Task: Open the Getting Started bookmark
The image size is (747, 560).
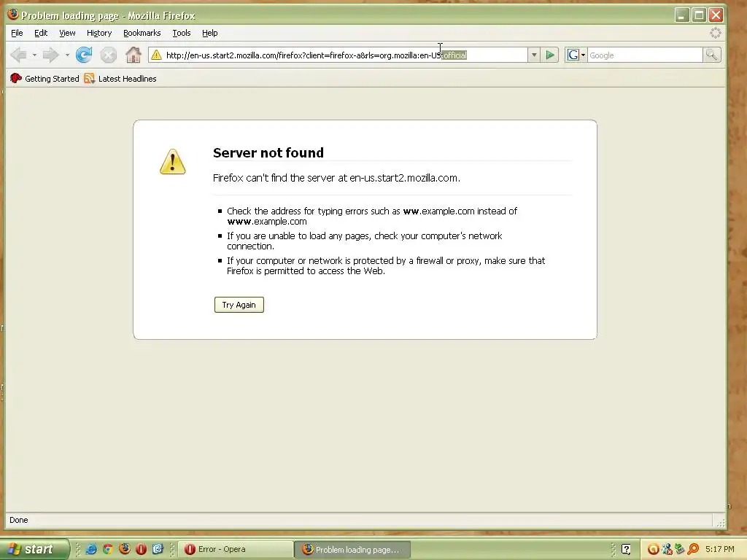Action: pyautogui.click(x=44, y=79)
